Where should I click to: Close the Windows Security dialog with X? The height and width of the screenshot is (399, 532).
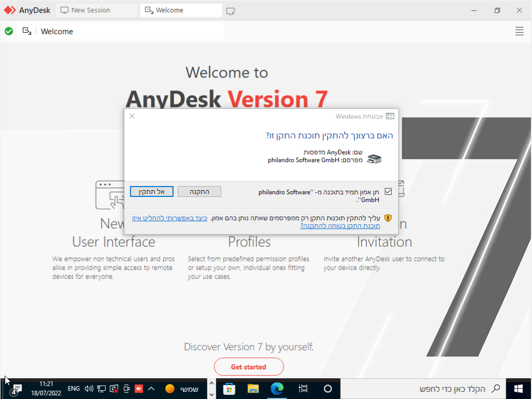point(132,116)
